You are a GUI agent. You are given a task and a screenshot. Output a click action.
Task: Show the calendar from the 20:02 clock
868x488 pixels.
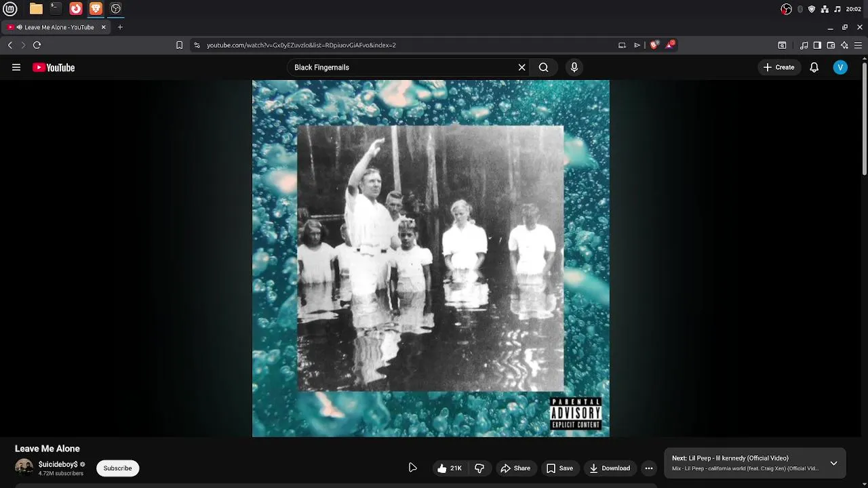tap(853, 9)
